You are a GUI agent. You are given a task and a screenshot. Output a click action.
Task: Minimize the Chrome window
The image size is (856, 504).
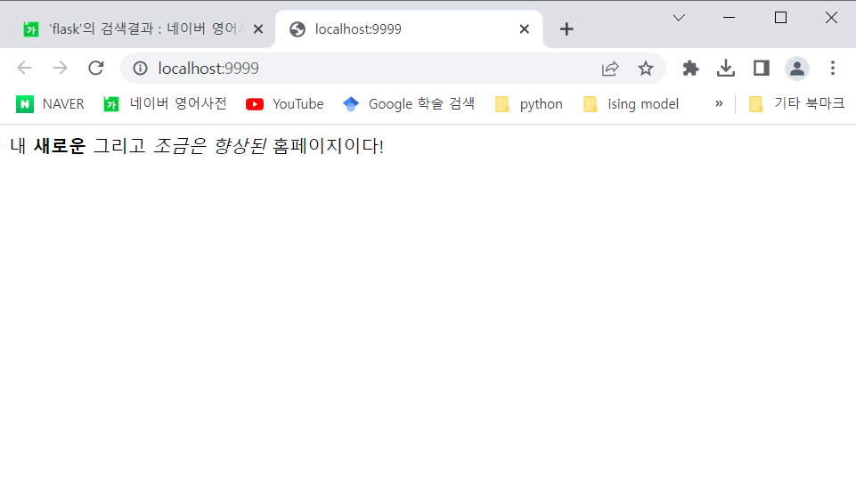point(729,18)
